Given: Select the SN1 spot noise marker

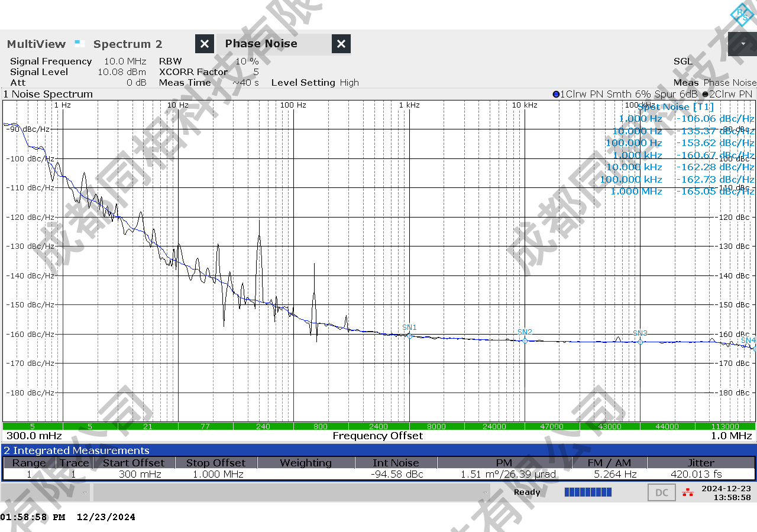Looking at the screenshot, I should tap(409, 336).
